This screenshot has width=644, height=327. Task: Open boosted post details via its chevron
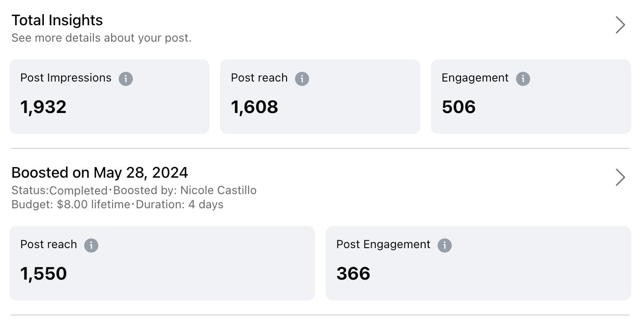620,177
